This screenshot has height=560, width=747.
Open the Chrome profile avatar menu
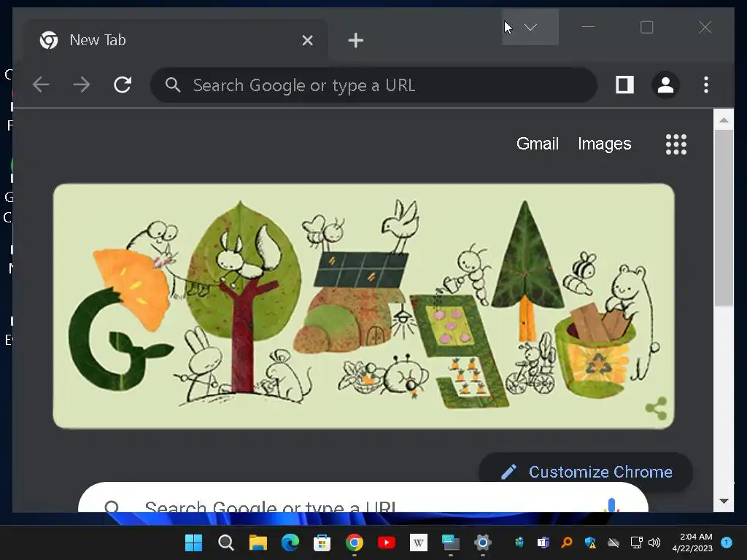(x=665, y=85)
